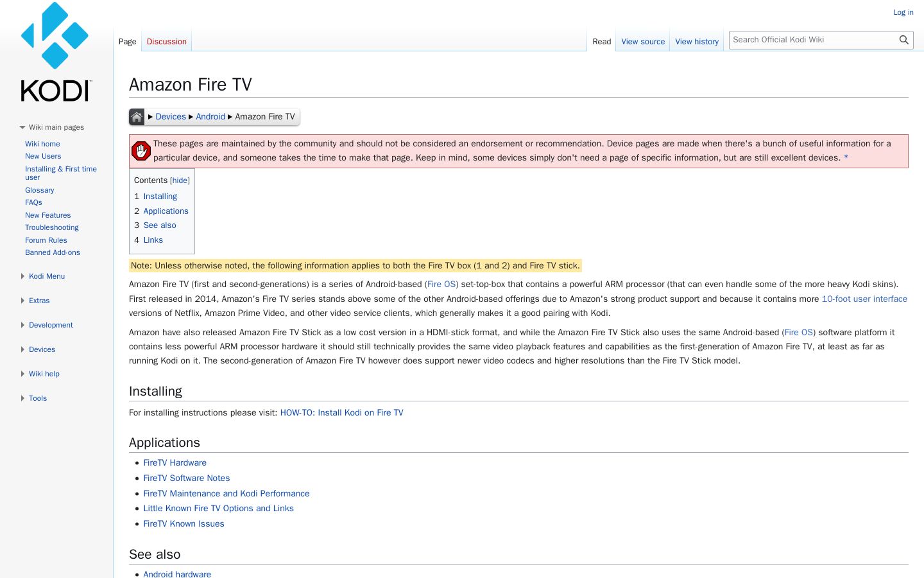Open the Discussion tab
Screen dimensions: 924x578
tap(167, 42)
